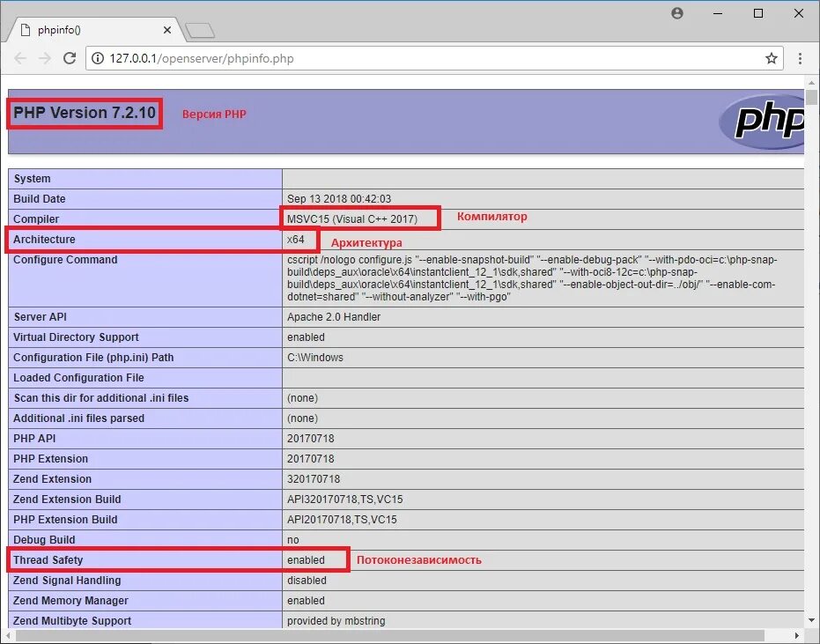Click the PHP logo in the header

[762, 121]
